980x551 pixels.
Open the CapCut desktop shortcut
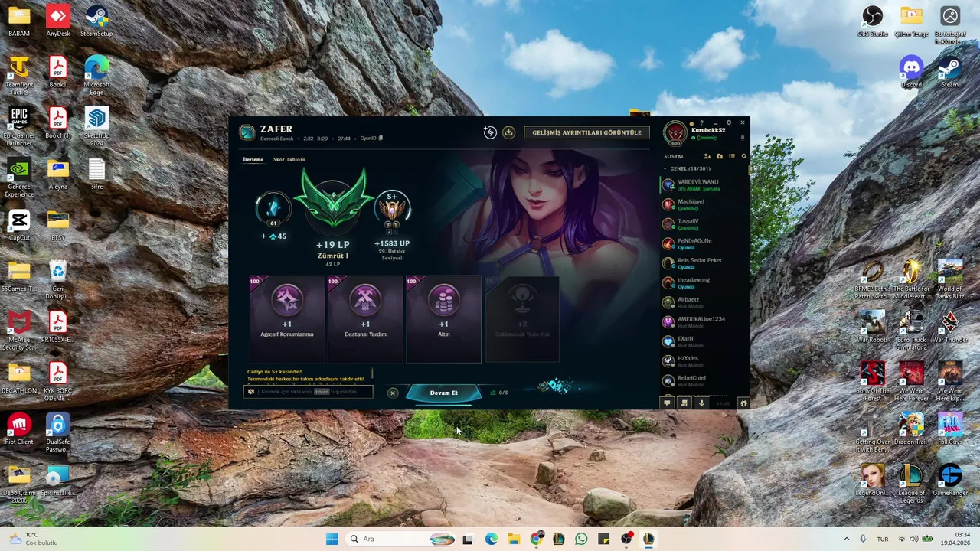tap(19, 226)
